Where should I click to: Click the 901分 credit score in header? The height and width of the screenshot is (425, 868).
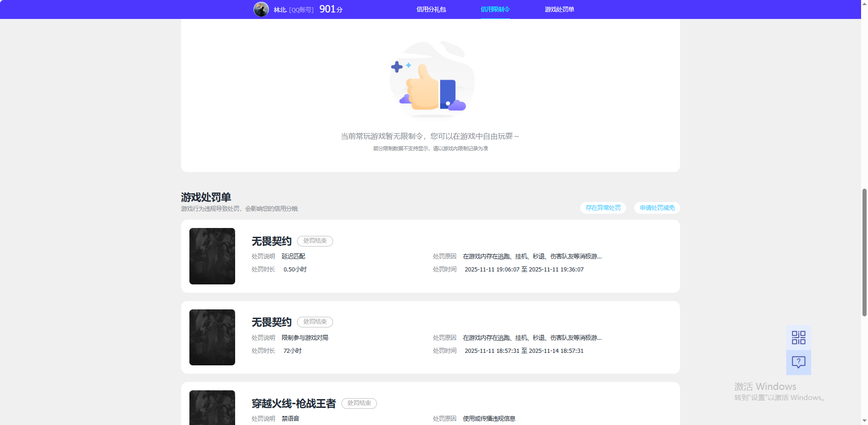(x=331, y=9)
